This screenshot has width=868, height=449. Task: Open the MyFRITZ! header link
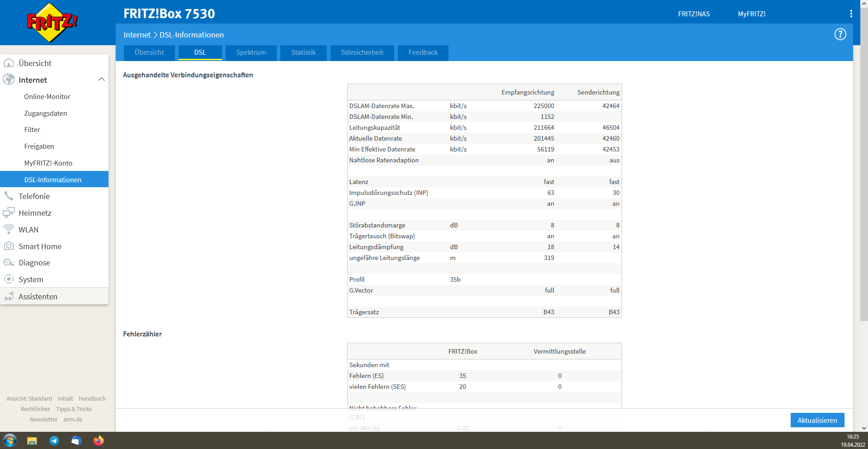point(752,14)
